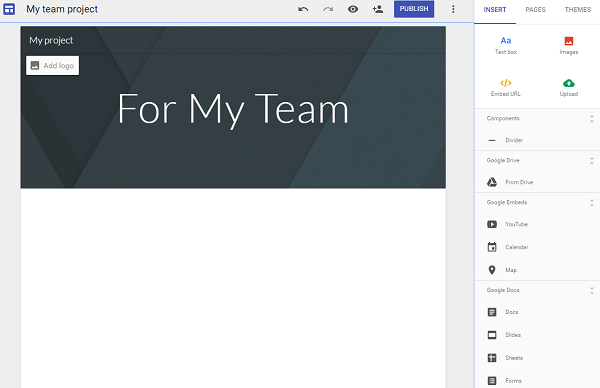
Task: Switch to the THEMES tab
Action: [577, 10]
